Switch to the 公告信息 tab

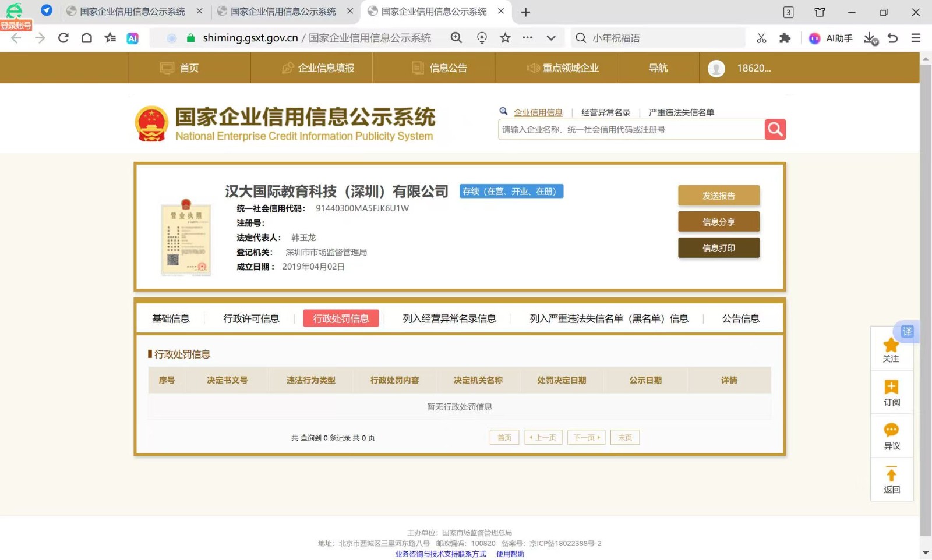(740, 318)
